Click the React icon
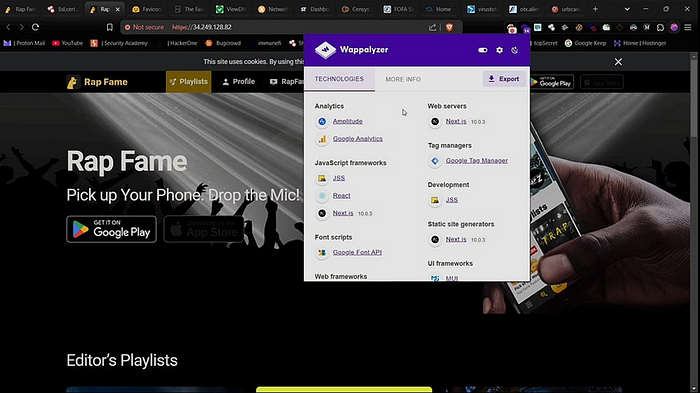The width and height of the screenshot is (700, 393). [x=322, y=196]
